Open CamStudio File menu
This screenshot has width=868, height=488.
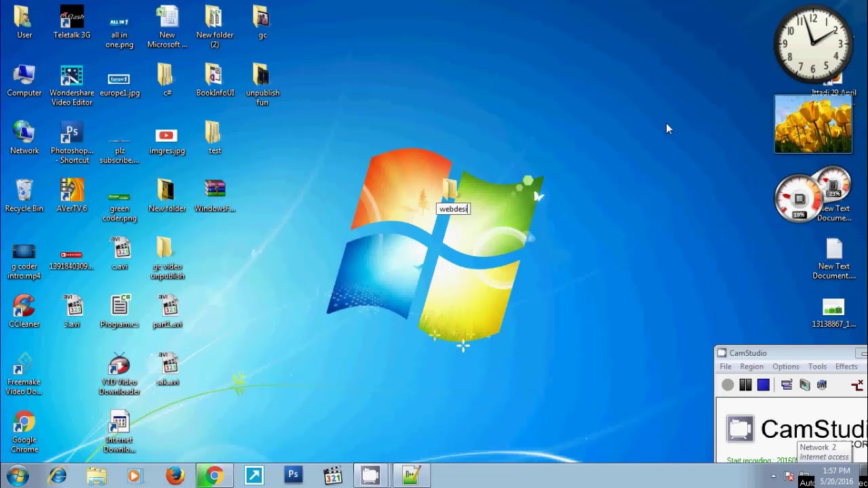click(726, 367)
